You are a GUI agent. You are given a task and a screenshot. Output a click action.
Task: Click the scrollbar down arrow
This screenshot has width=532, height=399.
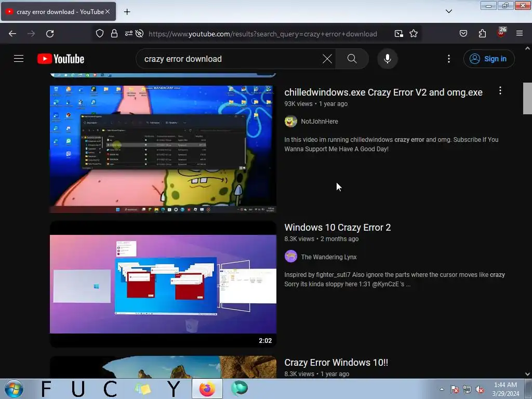527,374
